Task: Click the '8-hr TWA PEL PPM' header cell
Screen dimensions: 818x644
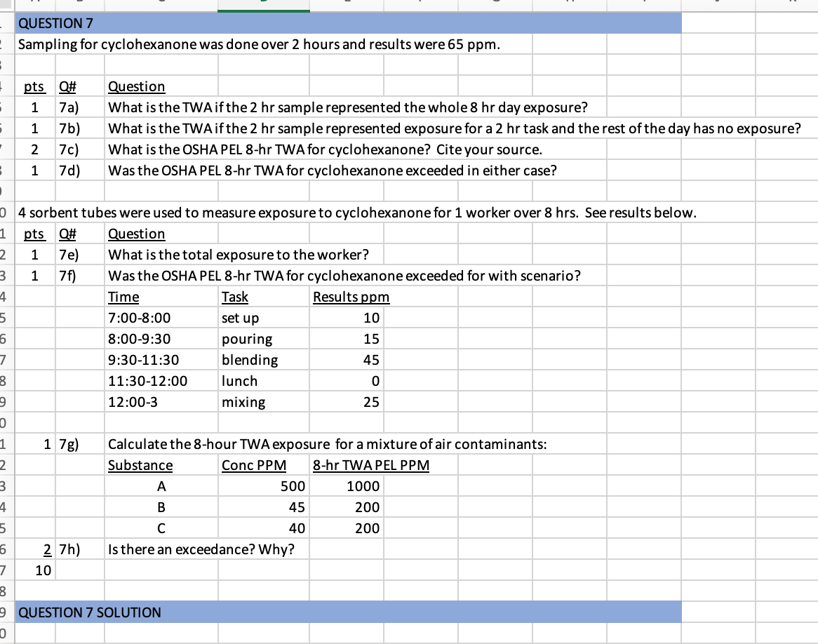Action: coord(371,465)
